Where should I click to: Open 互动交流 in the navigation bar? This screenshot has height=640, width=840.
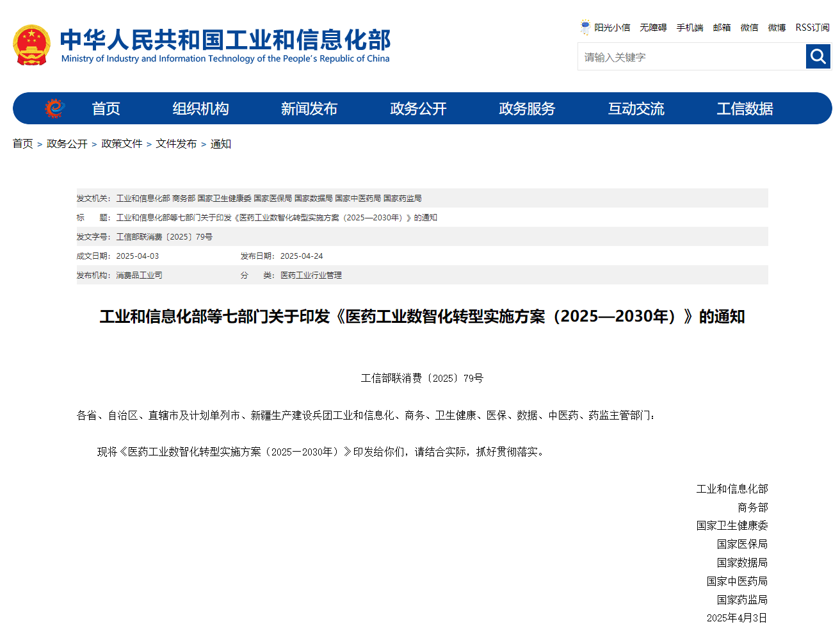coord(636,109)
